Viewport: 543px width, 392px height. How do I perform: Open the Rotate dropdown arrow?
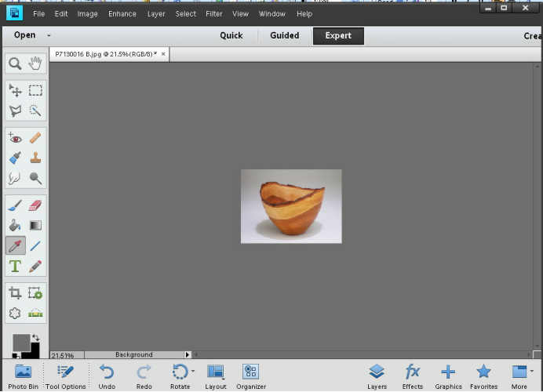[x=193, y=370]
